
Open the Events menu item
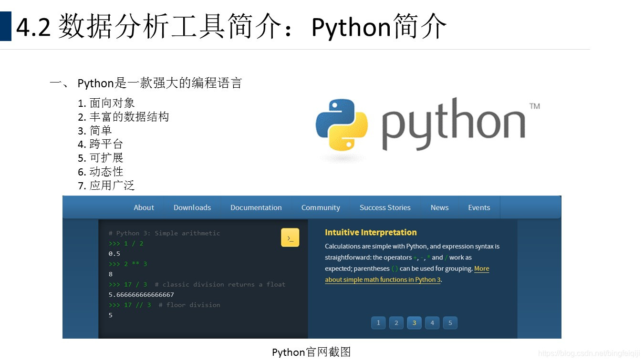click(479, 207)
